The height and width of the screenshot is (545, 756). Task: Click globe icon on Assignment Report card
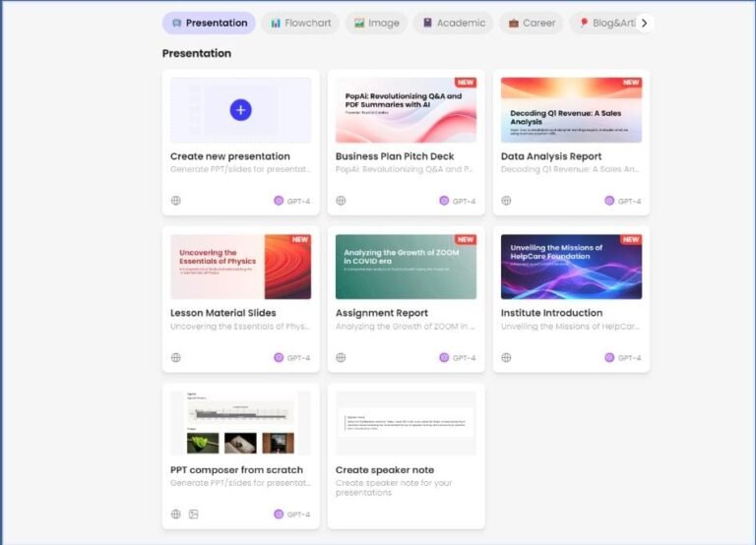pyautogui.click(x=341, y=357)
